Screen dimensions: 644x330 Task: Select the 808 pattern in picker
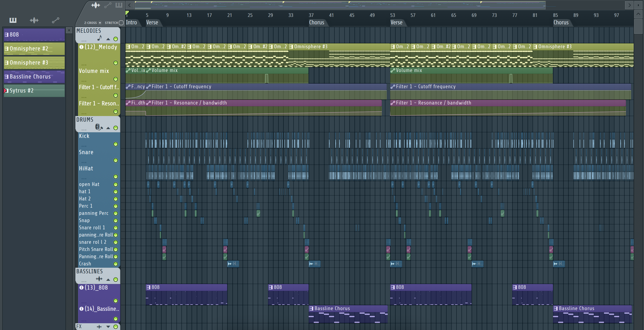pyautogui.click(x=34, y=35)
